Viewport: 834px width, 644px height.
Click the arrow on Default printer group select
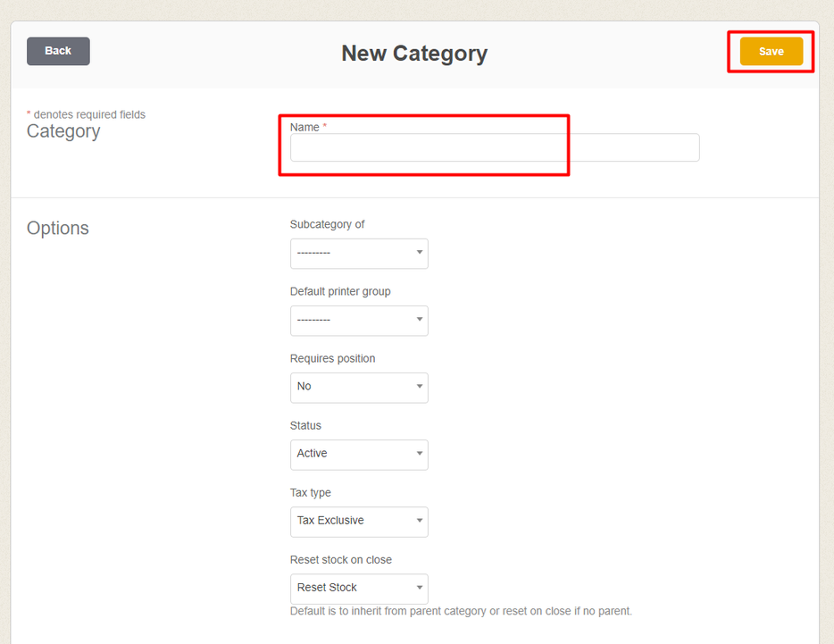[419, 320]
